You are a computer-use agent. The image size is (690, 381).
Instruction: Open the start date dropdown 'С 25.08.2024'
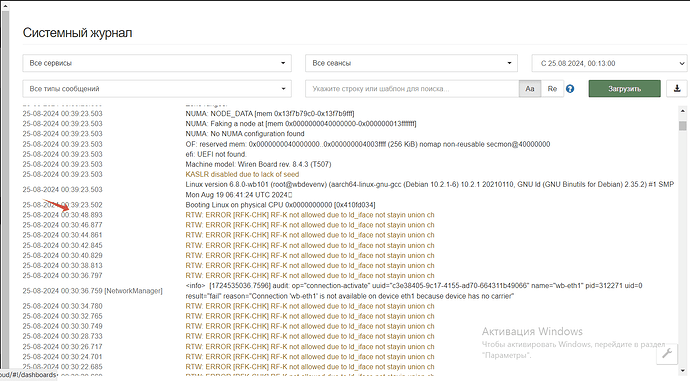[609, 63]
